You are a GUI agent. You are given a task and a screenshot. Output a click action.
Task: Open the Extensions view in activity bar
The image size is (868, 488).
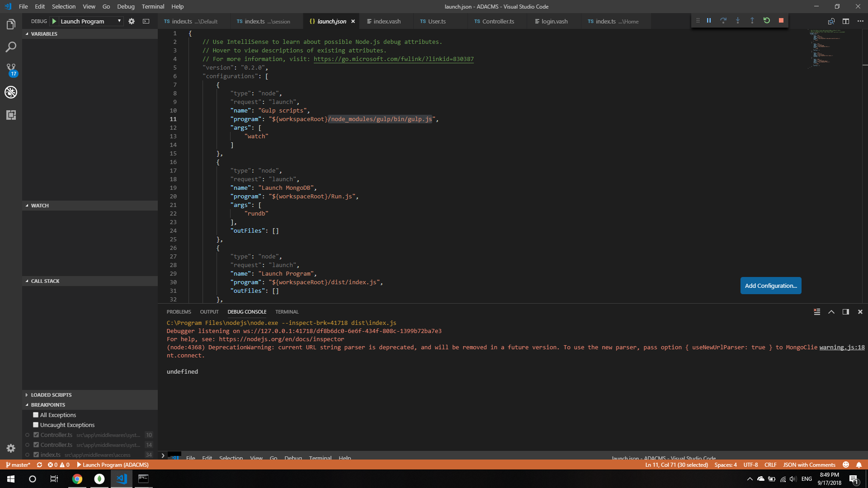(x=11, y=115)
